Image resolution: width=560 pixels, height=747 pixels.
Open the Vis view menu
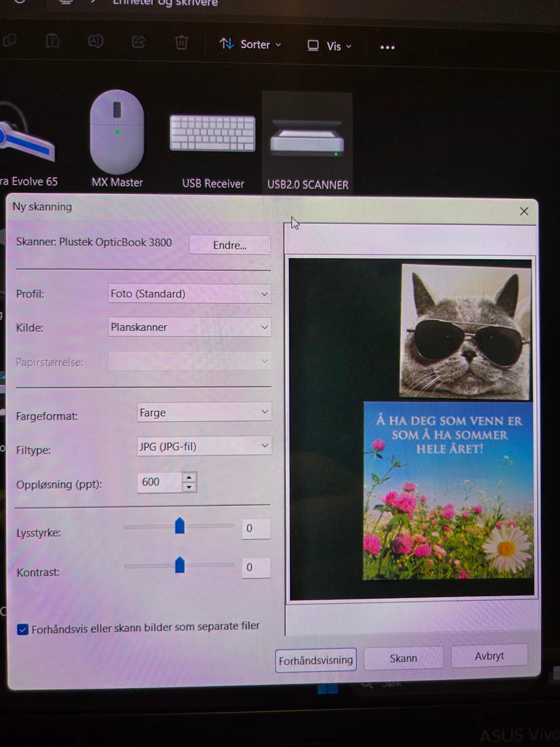(330, 46)
